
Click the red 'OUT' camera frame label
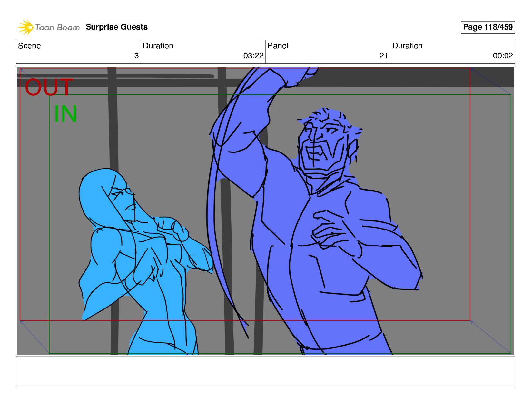tap(49, 87)
